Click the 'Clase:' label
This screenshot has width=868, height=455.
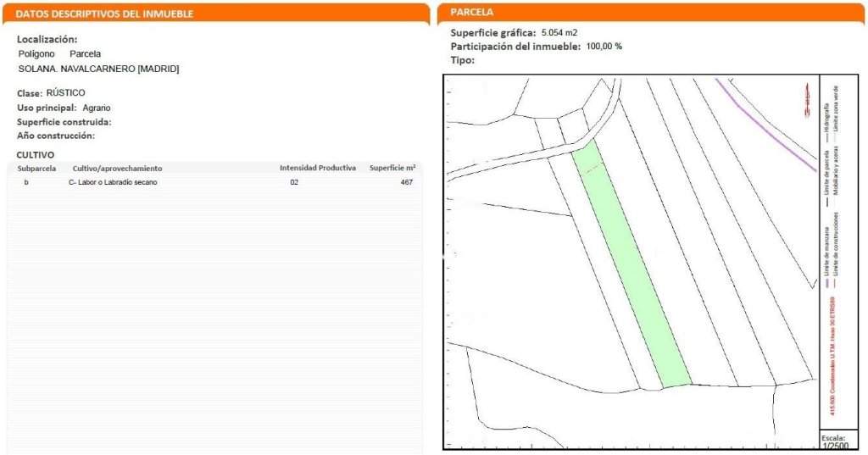tap(30, 93)
